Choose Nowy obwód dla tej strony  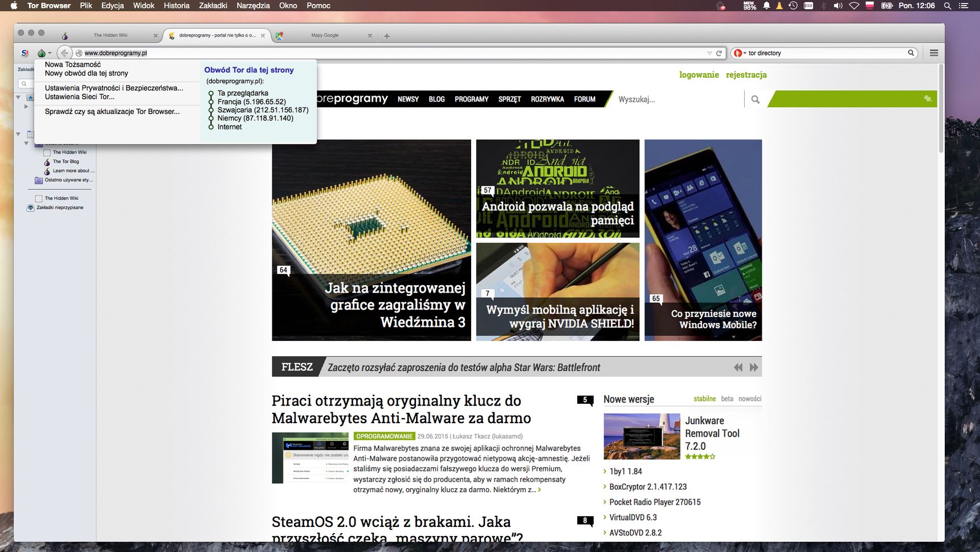tap(87, 73)
